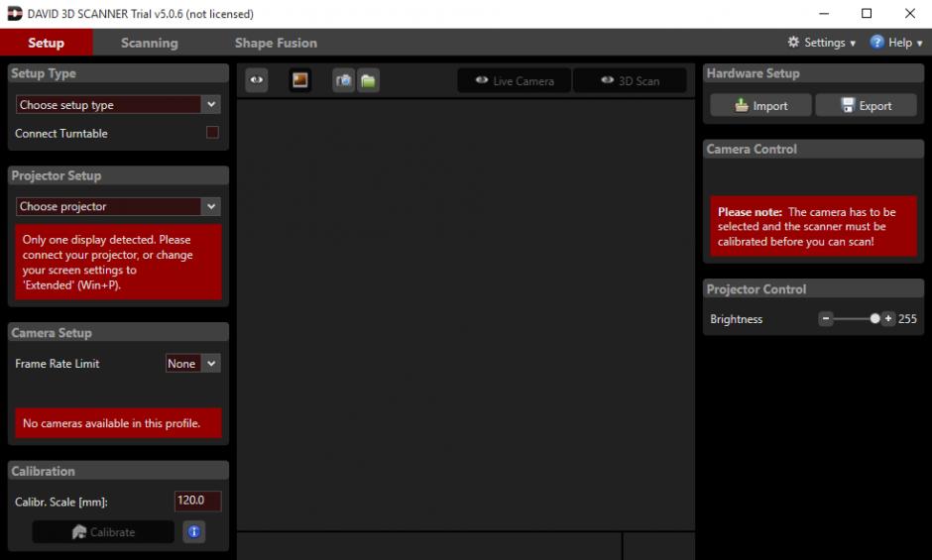
Task: Click the Calibration panel header
Action: tap(118, 471)
